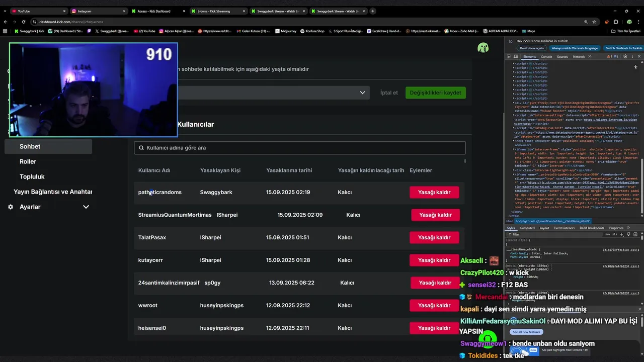
Task: Click the DevTools issues message counter
Action: click(x=616, y=56)
